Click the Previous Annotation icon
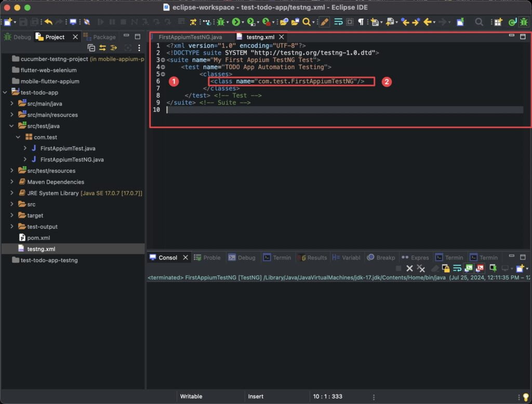 pyautogui.click(x=390, y=22)
